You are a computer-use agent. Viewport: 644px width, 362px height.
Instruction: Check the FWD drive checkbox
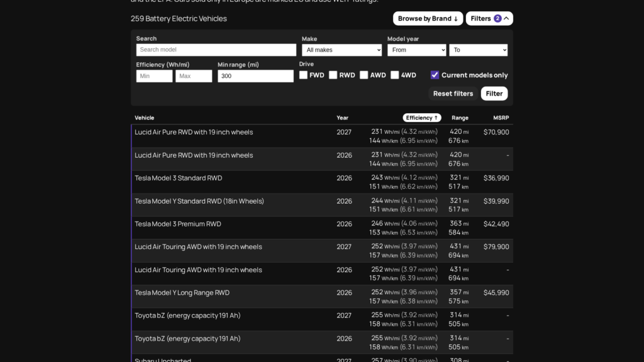click(304, 75)
